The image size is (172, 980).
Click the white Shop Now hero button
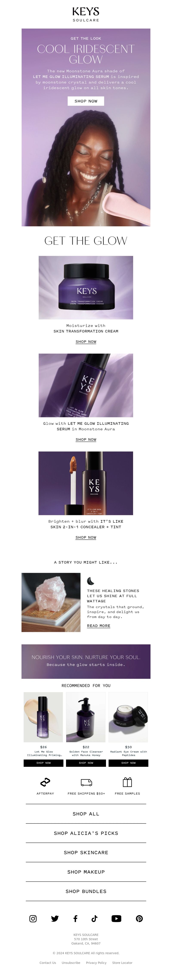tap(86, 101)
